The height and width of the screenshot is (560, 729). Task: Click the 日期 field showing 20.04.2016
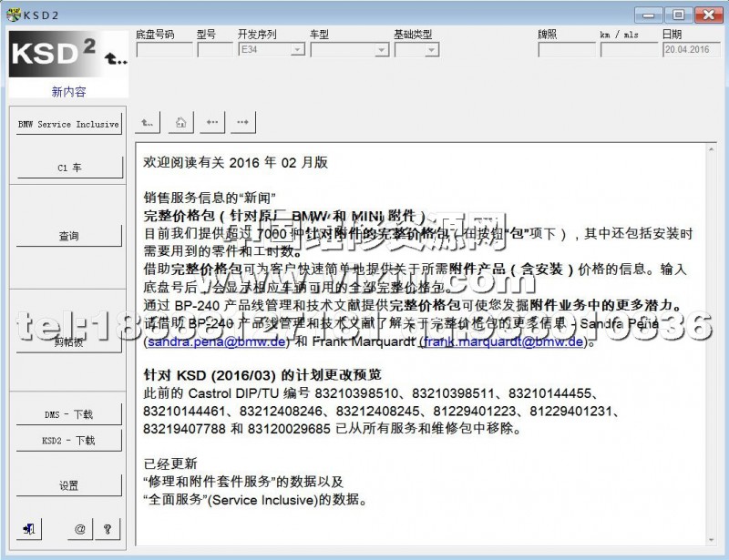692,49
